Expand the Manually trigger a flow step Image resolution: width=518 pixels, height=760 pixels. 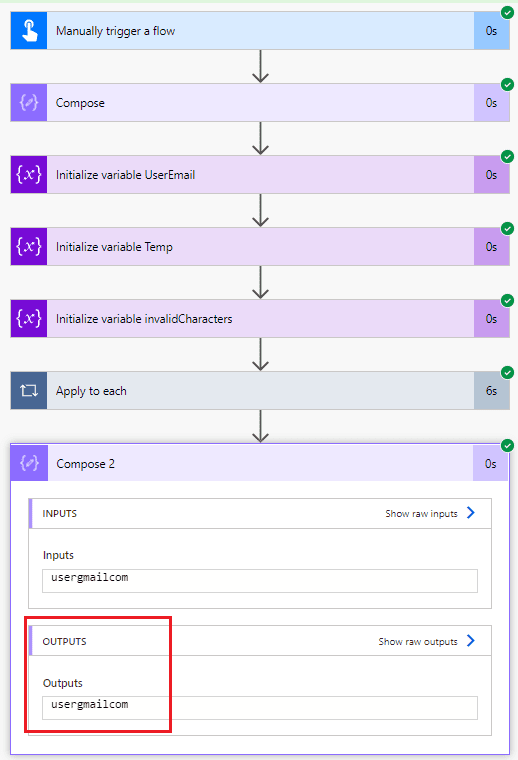pos(260,31)
